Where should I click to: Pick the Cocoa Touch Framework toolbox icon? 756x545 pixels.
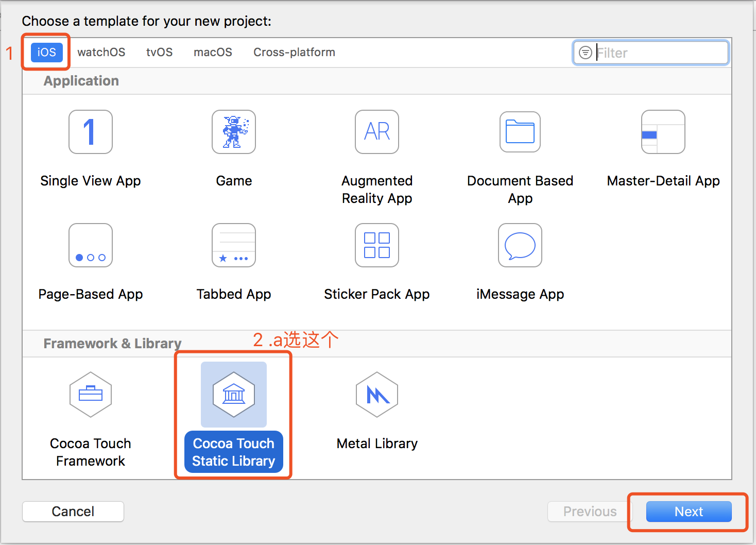91,395
